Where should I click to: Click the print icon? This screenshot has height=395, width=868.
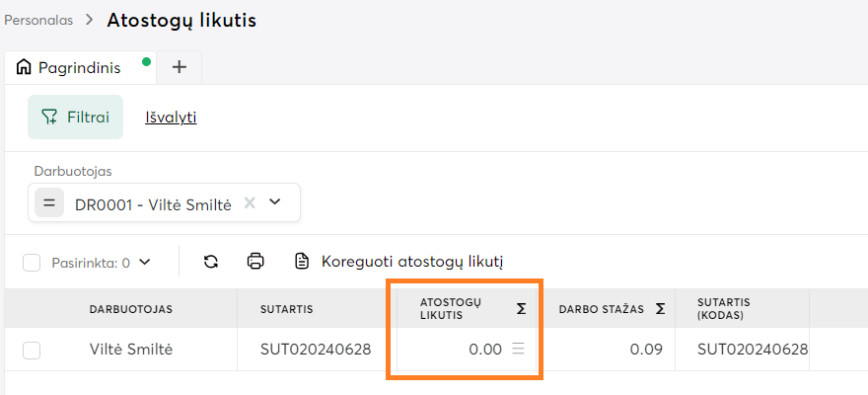click(x=255, y=262)
